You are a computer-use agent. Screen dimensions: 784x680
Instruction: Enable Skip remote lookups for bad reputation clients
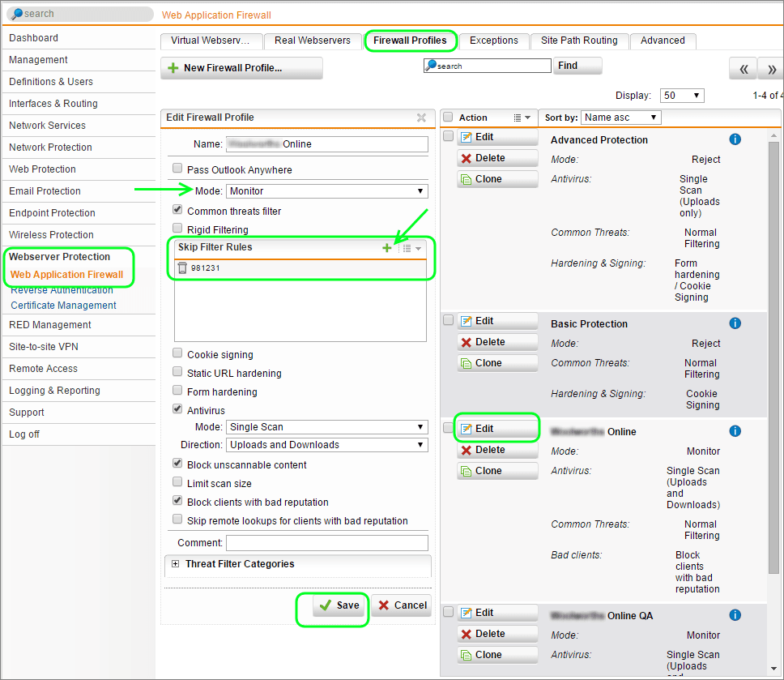click(x=177, y=519)
